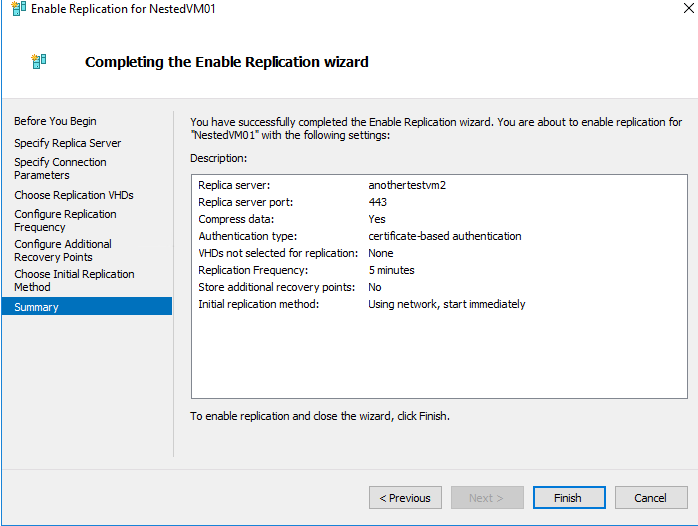Click the replica server name anothertestvm2

pyautogui.click(x=407, y=185)
